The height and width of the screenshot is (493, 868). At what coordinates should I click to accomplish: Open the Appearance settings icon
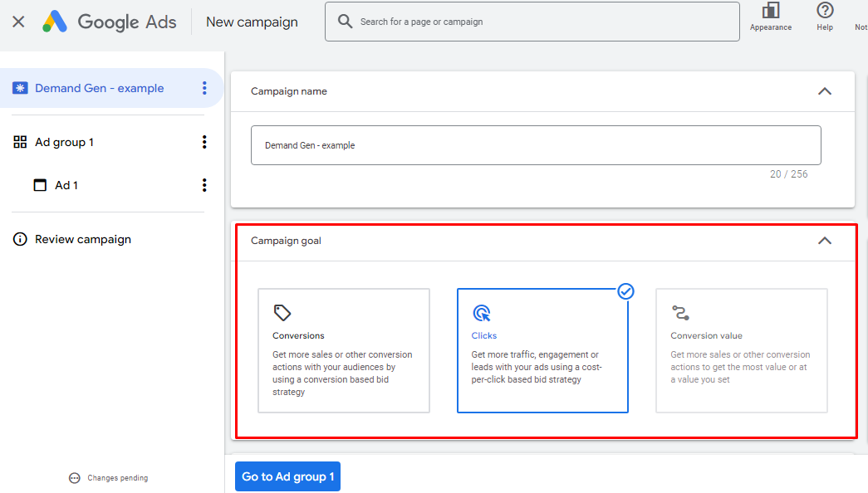point(771,11)
